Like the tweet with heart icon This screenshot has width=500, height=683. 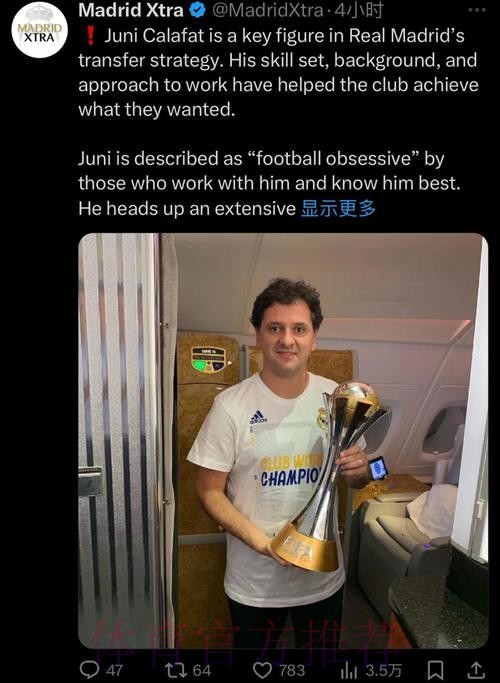(x=262, y=670)
